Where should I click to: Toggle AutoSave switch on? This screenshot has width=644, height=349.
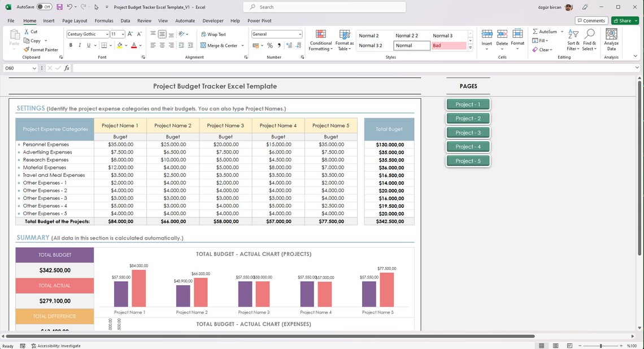tap(44, 7)
